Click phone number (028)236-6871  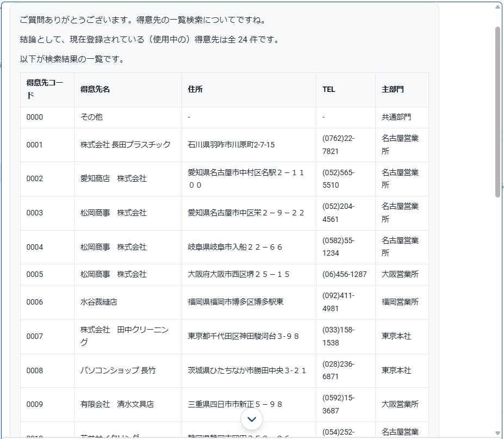point(346,371)
